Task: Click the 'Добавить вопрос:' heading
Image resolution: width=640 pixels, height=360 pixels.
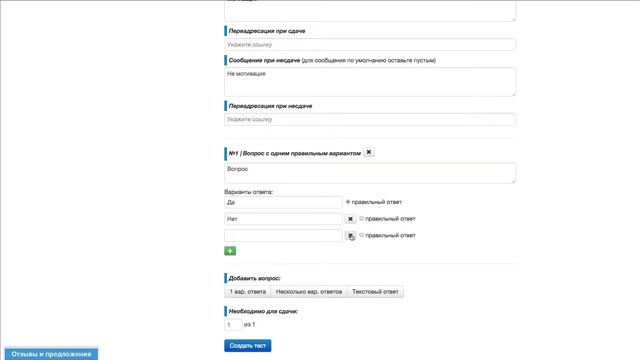Action: click(254, 278)
